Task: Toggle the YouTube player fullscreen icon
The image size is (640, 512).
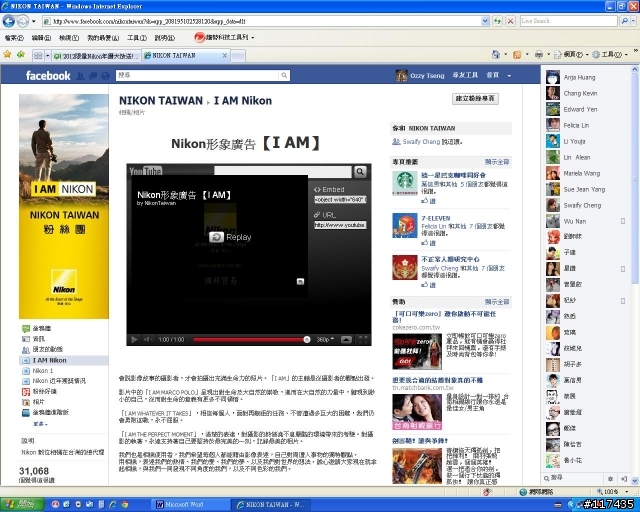Action: (362, 339)
